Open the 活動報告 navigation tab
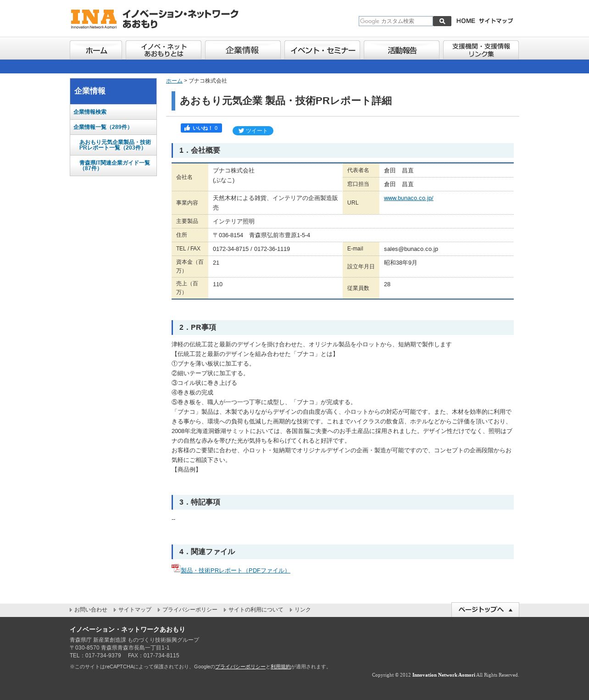 point(401,50)
